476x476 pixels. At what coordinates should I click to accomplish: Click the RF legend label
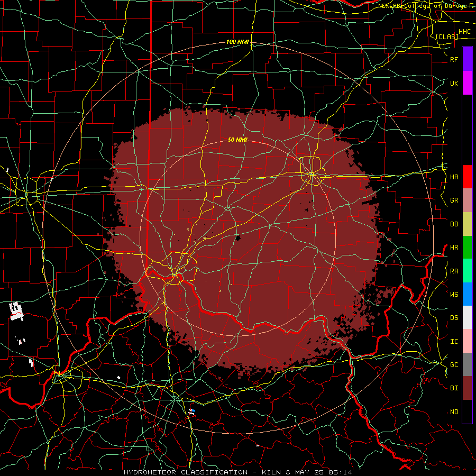click(454, 59)
